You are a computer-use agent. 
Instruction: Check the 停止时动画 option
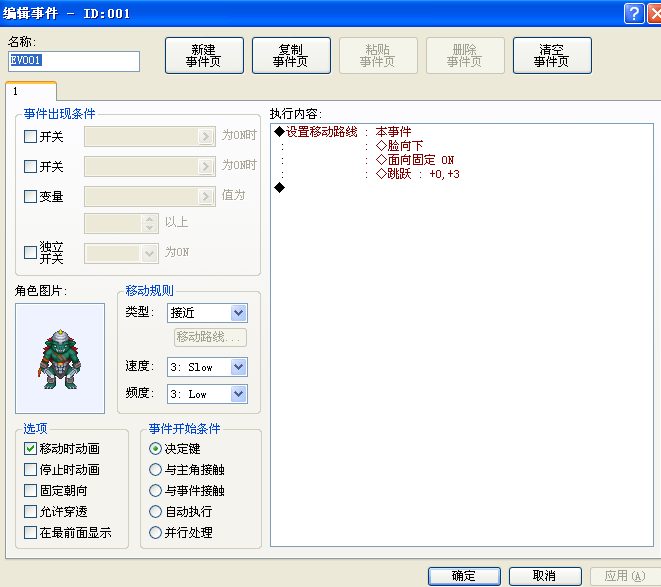click(x=30, y=470)
